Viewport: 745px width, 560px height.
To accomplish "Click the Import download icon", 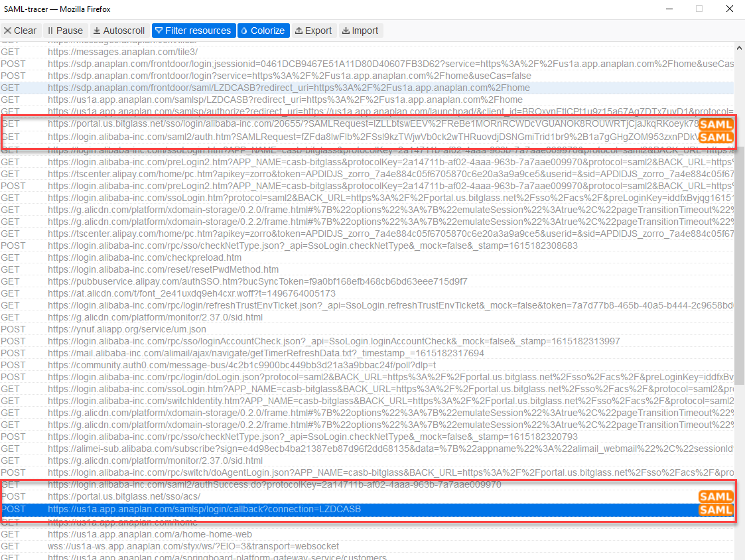I will point(346,31).
